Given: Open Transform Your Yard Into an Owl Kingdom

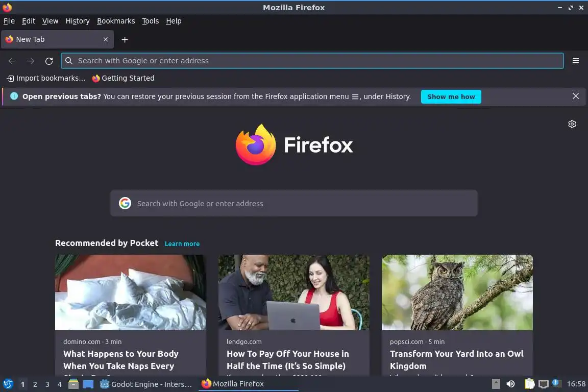Looking at the screenshot, I should point(456,360).
